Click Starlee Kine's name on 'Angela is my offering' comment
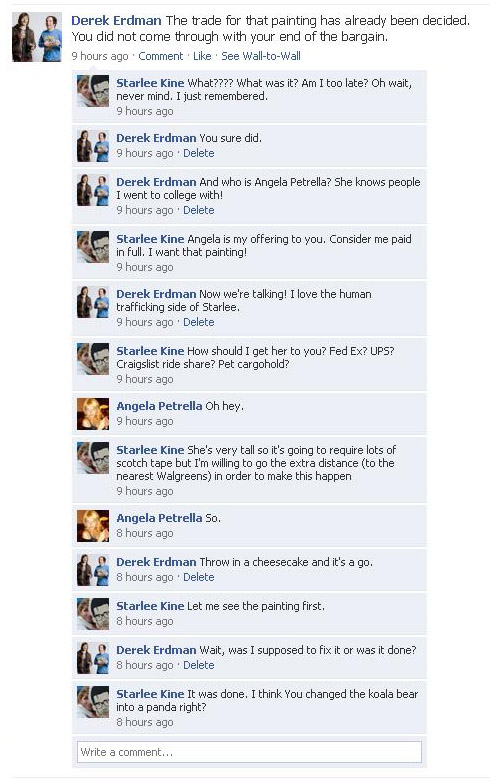The height and width of the screenshot is (782, 490). [150, 239]
